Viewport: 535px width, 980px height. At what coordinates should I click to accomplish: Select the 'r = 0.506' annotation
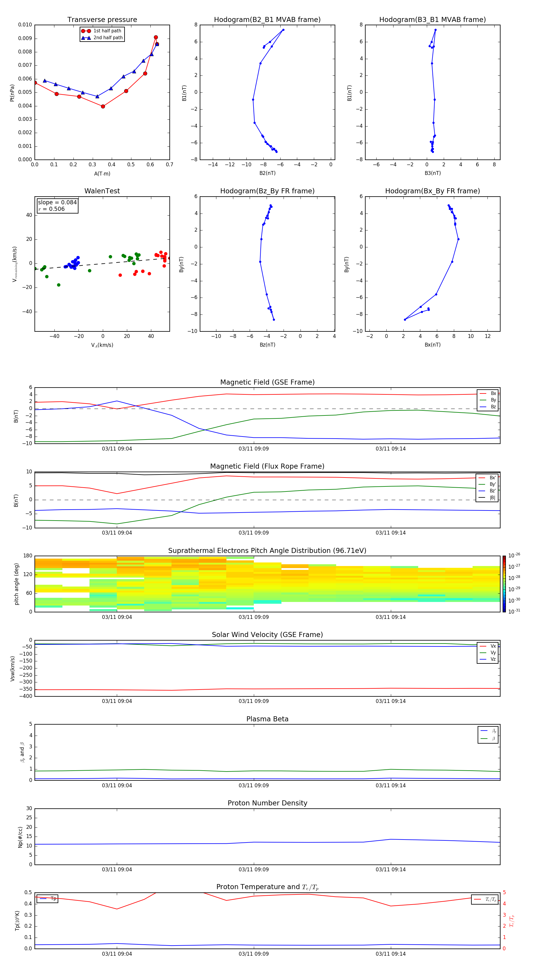(51, 209)
